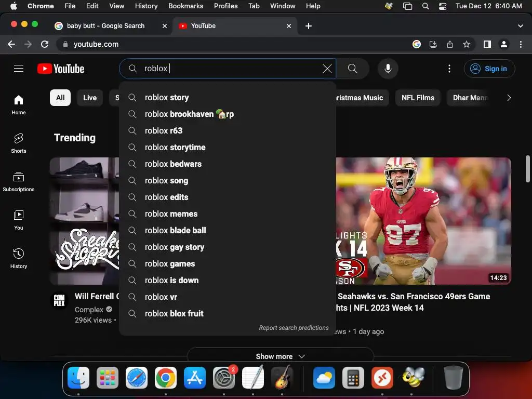Viewport: 532px width, 399px height.
Task: Open Subscriptions in the sidebar
Action: click(x=19, y=182)
